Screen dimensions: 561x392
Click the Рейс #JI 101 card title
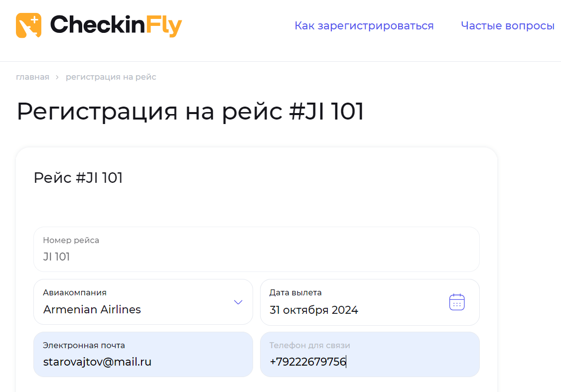(x=78, y=178)
